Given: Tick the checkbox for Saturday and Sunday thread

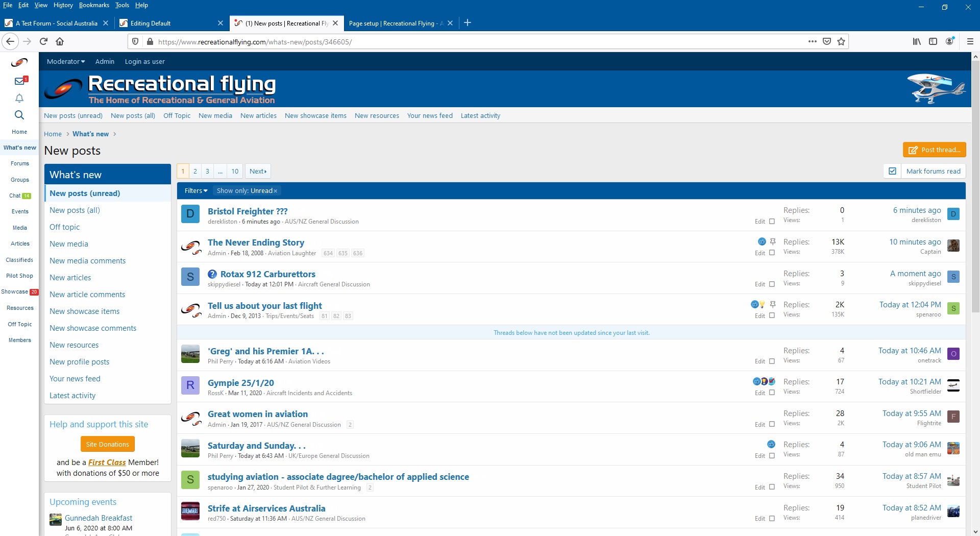Looking at the screenshot, I should [772, 456].
